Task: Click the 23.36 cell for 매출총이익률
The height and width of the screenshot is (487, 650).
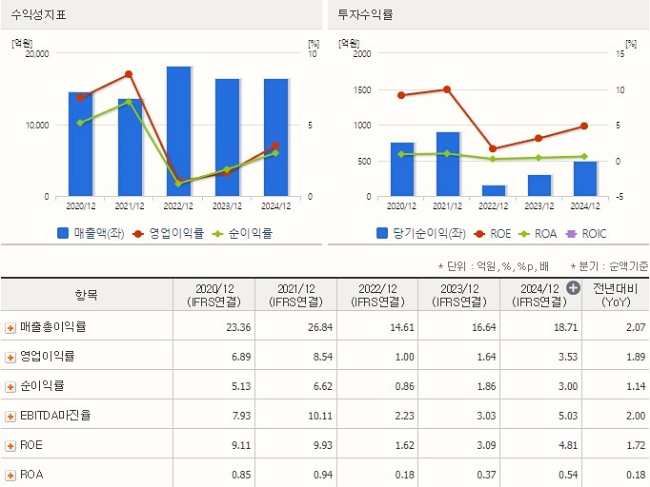Action: 238,327
